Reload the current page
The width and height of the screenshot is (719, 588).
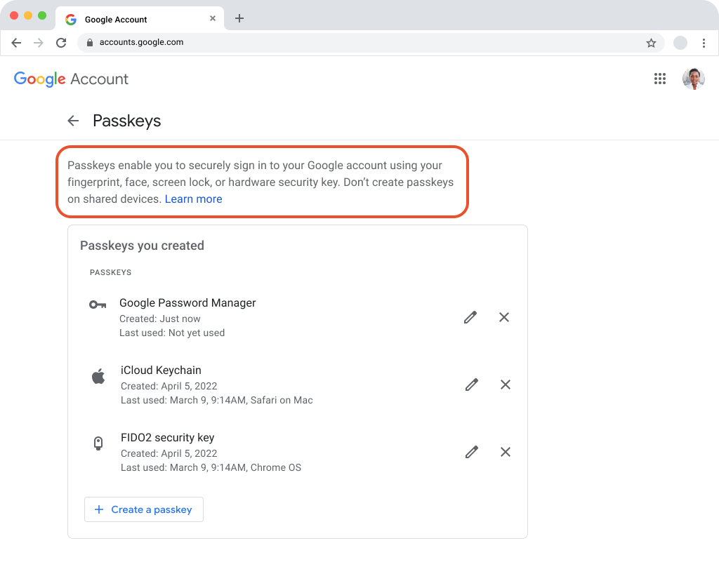[x=61, y=42]
